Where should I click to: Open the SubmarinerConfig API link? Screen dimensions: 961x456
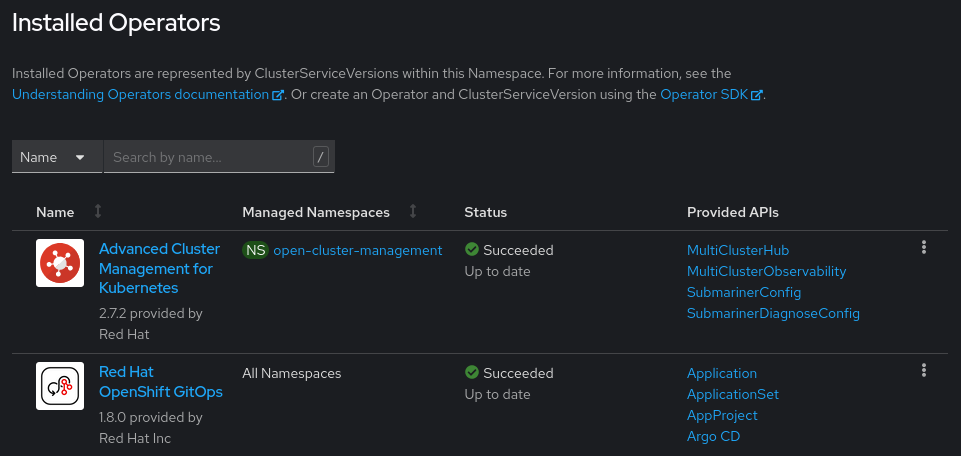[743, 292]
